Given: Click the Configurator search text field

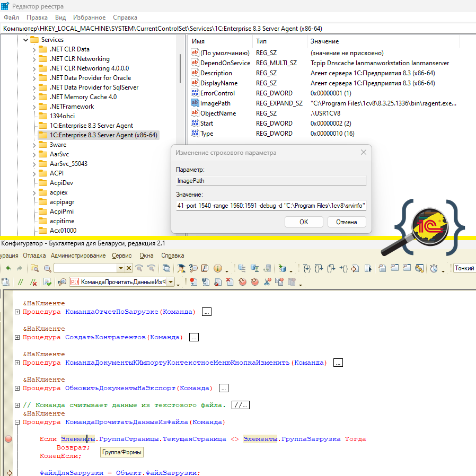Looking at the screenshot, I should [x=85, y=268].
